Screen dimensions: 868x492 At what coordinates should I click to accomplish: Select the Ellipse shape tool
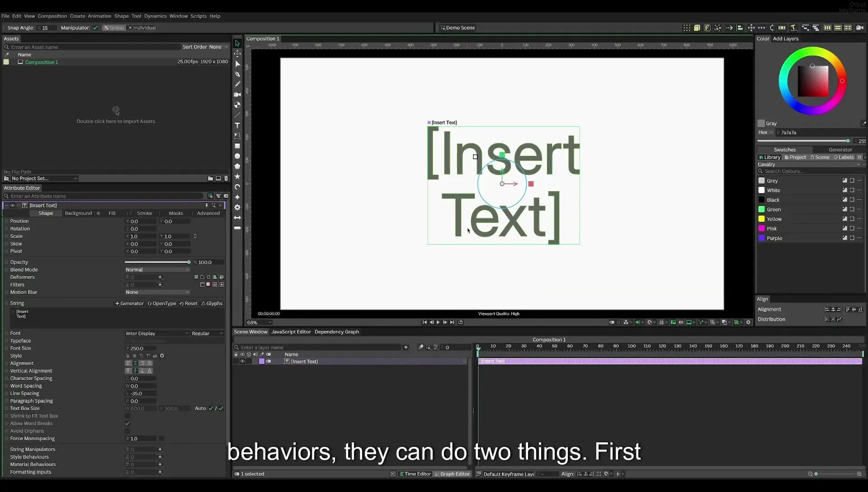coord(237,156)
